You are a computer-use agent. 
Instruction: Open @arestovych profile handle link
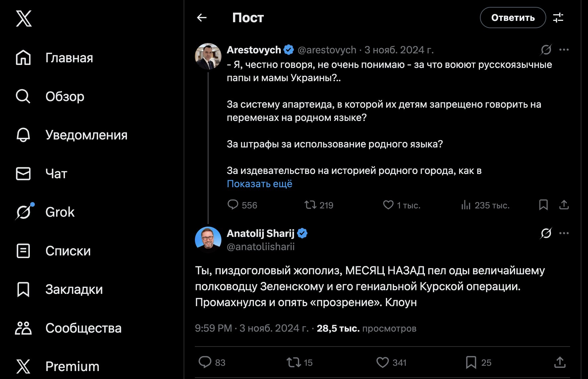[327, 50]
